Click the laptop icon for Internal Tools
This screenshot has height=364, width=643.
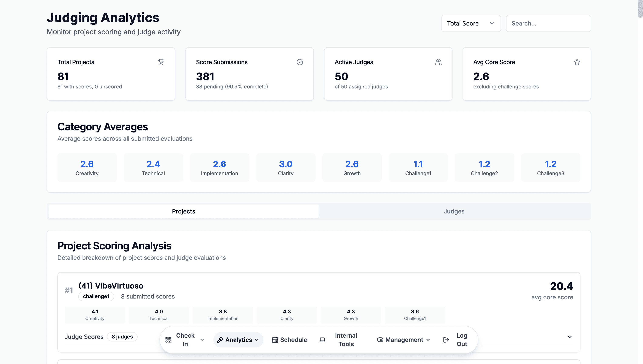(x=323, y=340)
